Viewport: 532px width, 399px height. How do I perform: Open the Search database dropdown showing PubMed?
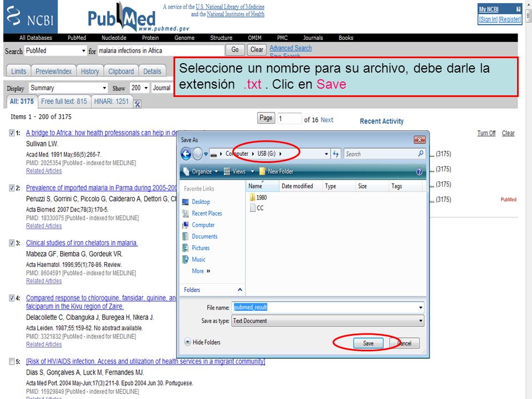pos(55,51)
